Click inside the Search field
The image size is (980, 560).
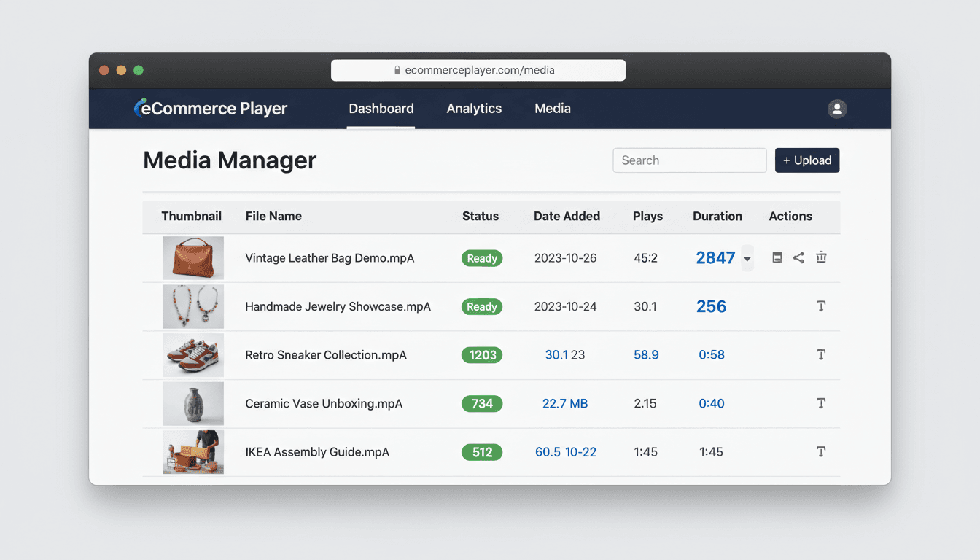pyautogui.click(x=689, y=160)
